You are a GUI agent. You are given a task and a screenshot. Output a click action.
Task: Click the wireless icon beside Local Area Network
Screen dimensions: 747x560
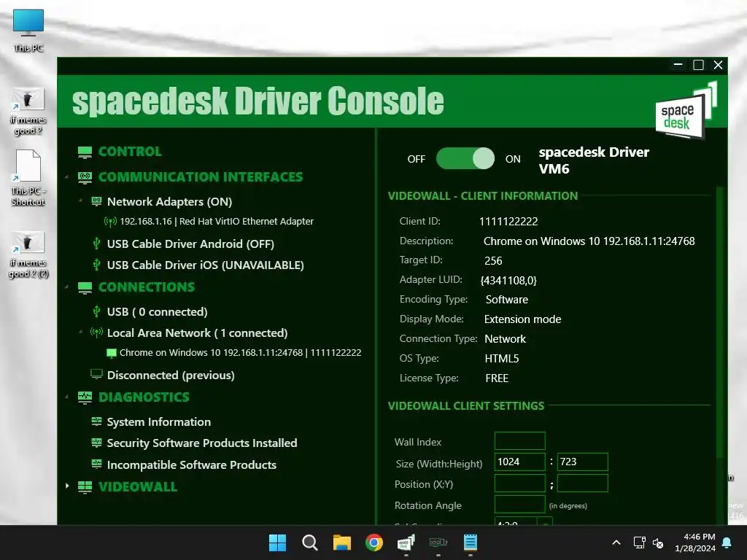(x=96, y=332)
